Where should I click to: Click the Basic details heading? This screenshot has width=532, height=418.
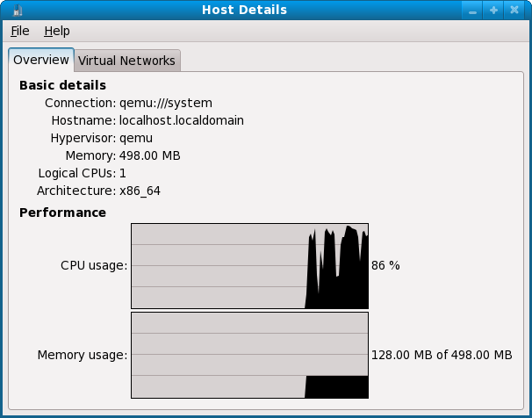click(x=62, y=85)
